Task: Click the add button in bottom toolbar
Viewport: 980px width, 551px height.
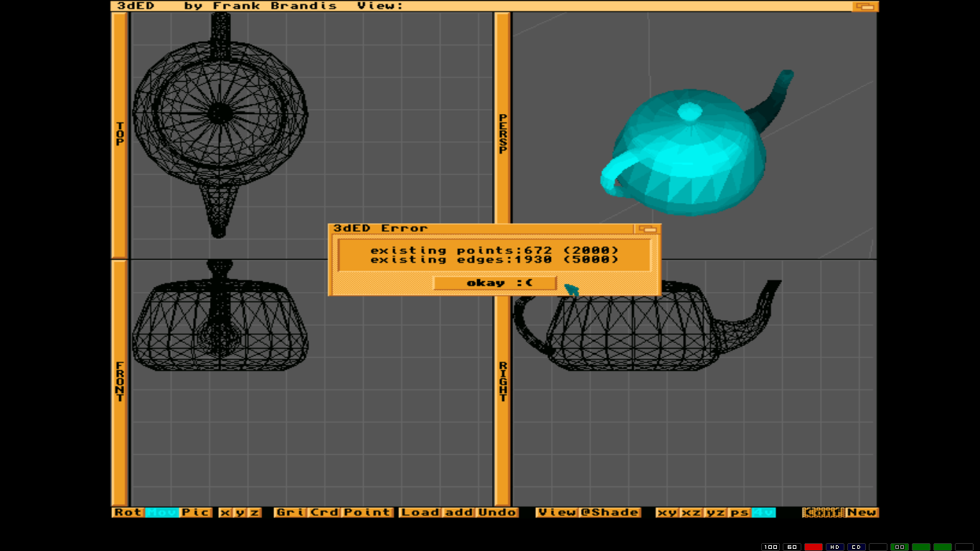Action: pyautogui.click(x=458, y=512)
